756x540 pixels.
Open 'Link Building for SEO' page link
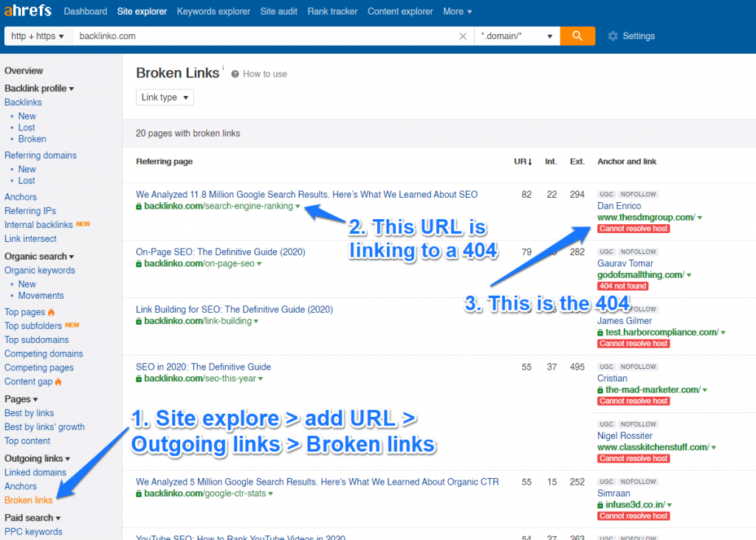point(234,309)
